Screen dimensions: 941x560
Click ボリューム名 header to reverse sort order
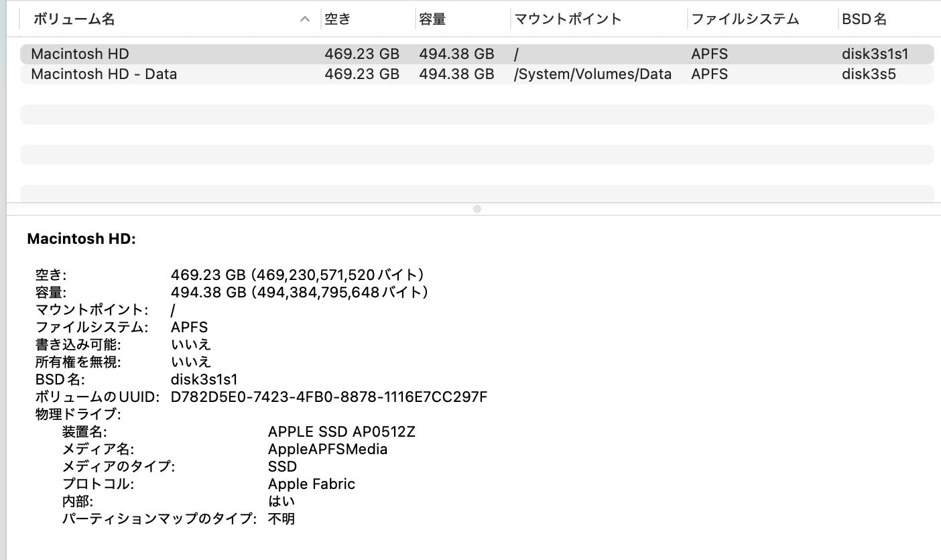click(x=74, y=19)
